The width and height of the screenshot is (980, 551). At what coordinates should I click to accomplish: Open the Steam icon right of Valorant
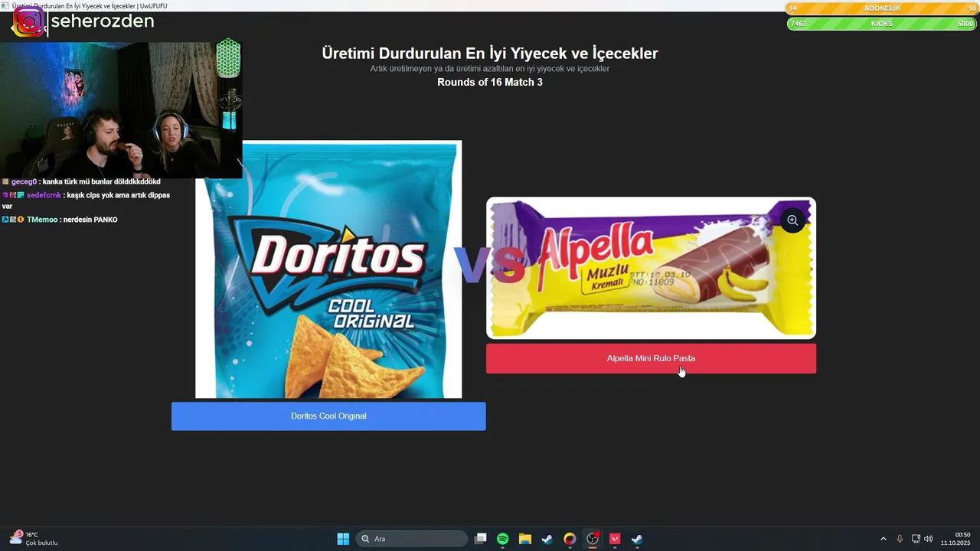[x=636, y=539]
